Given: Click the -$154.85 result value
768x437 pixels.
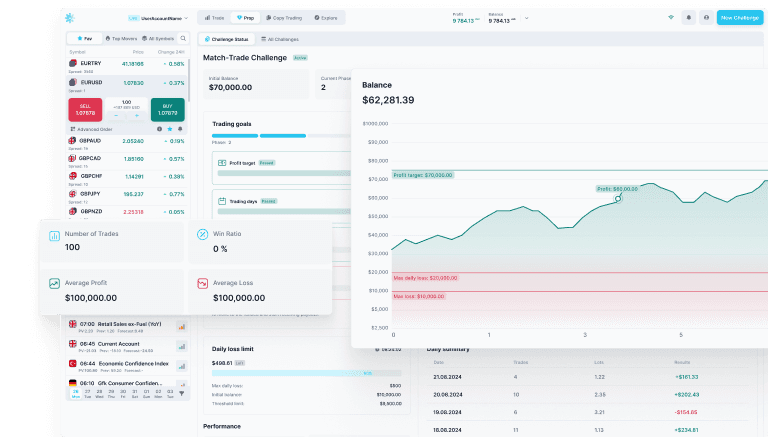Looking at the screenshot, I should [x=686, y=412].
